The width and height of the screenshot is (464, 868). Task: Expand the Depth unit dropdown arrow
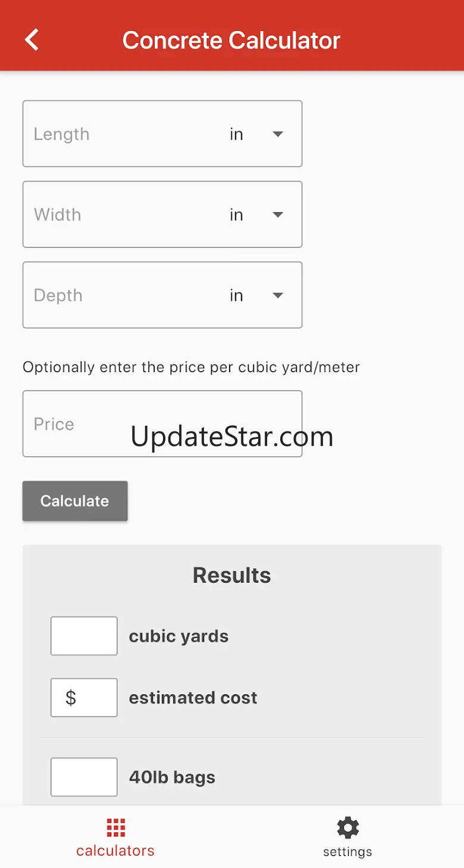(277, 295)
